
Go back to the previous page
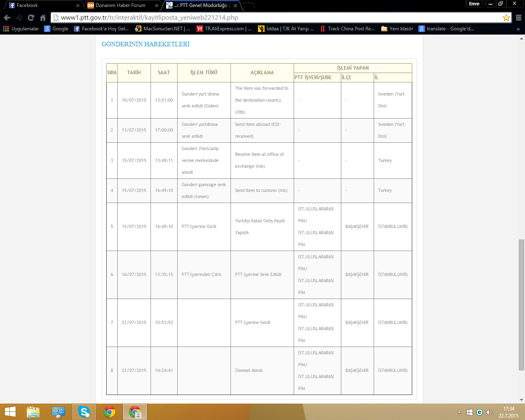(x=7, y=18)
